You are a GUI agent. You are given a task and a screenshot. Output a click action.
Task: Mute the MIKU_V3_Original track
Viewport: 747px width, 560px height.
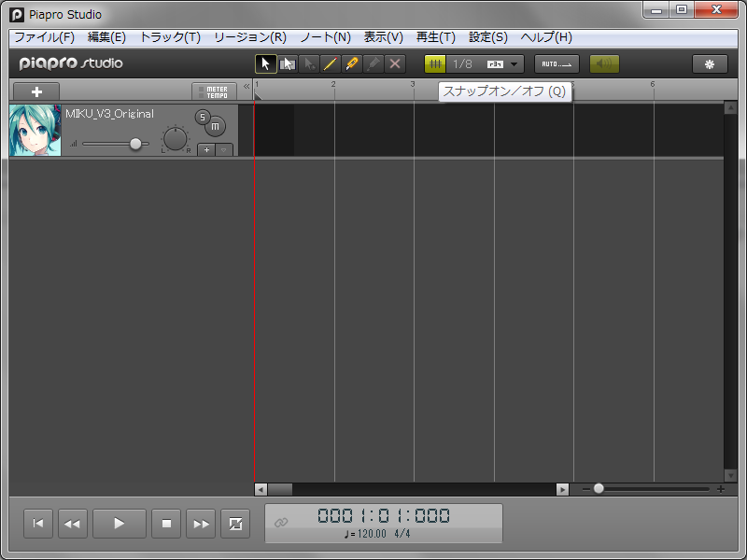point(216,126)
